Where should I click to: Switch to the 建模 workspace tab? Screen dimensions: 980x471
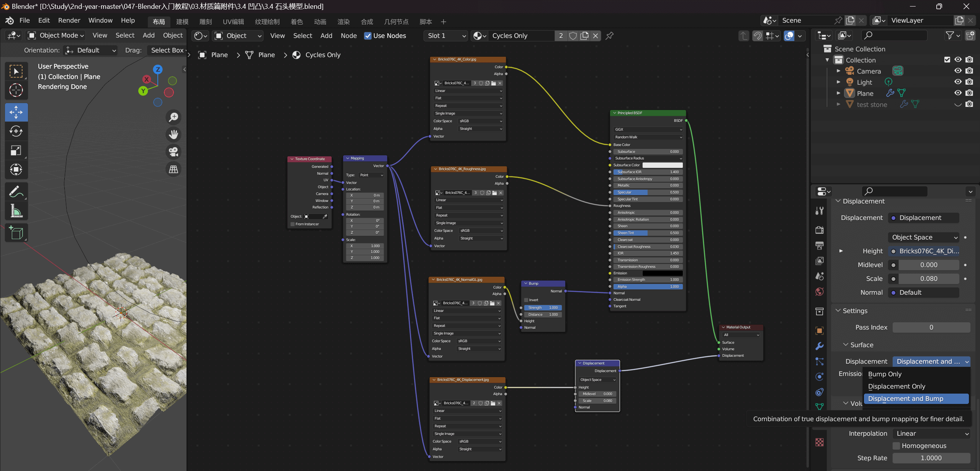pos(182,22)
